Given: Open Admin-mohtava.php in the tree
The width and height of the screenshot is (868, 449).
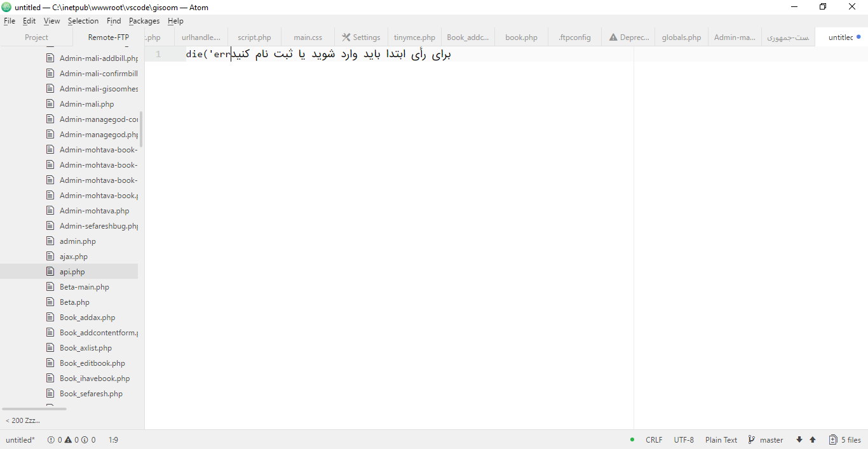Looking at the screenshot, I should coord(94,211).
